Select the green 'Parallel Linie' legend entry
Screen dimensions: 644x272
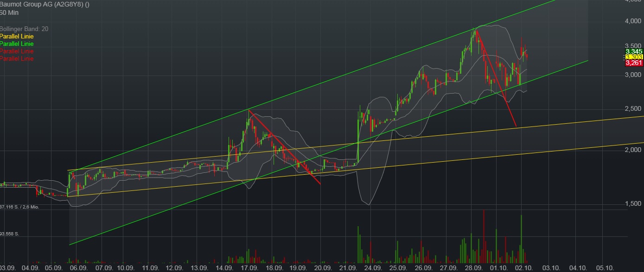[x=17, y=44]
